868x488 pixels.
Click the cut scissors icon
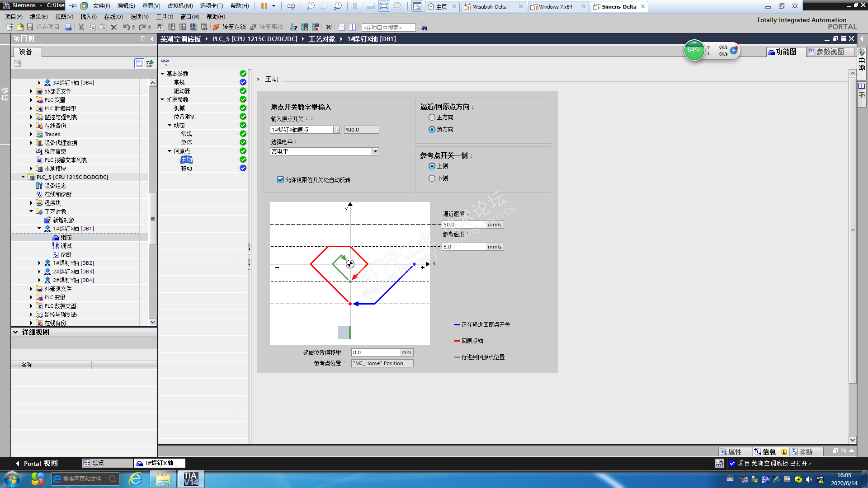[81, 27]
